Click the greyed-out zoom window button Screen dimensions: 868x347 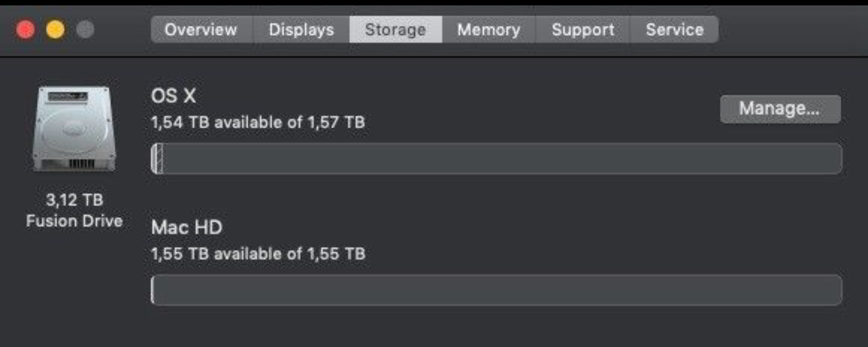[85, 30]
